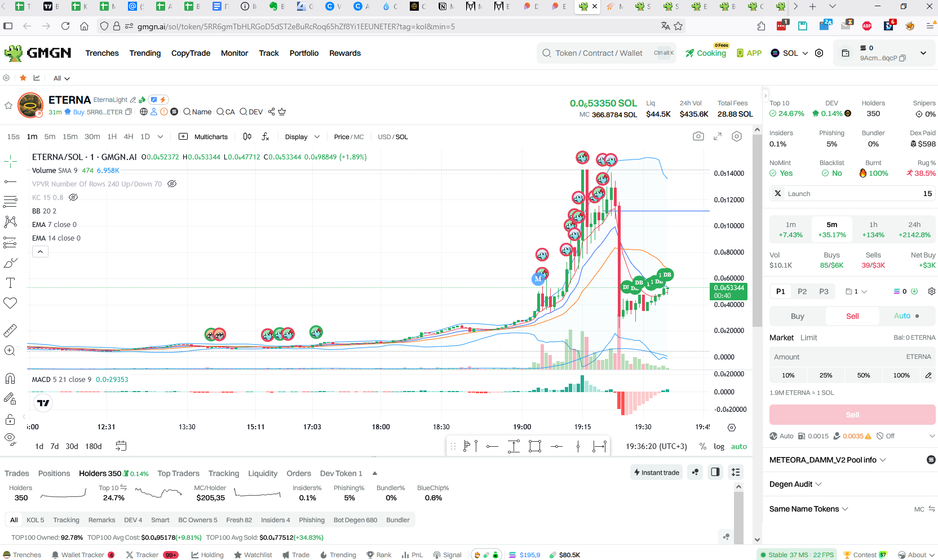938x560 pixels.
Task: Expand the chart to fullscreen
Action: coord(718,136)
